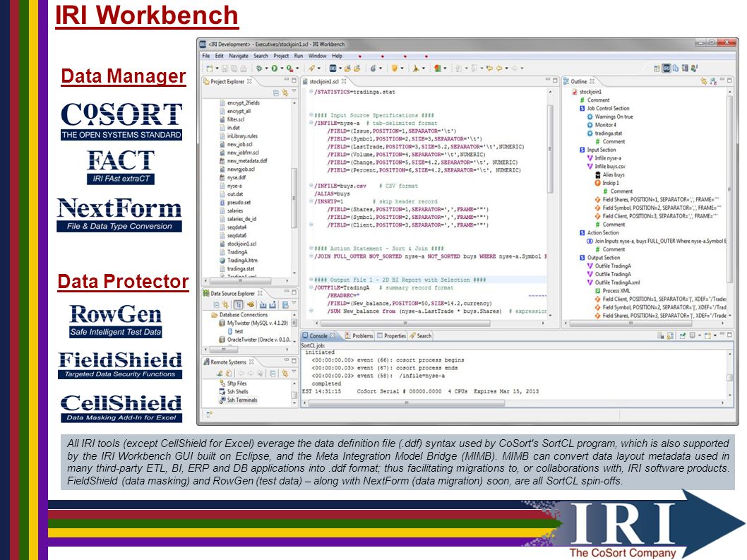This screenshot has height=560, width=747.
Task: Collapse the /OUTFILE=TradingA fold marker
Action: coord(311,288)
